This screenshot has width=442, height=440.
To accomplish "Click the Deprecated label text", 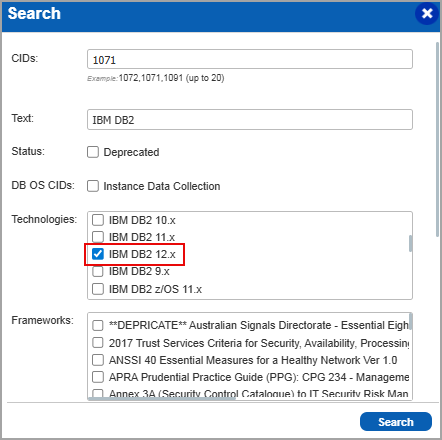I will 131,152.
